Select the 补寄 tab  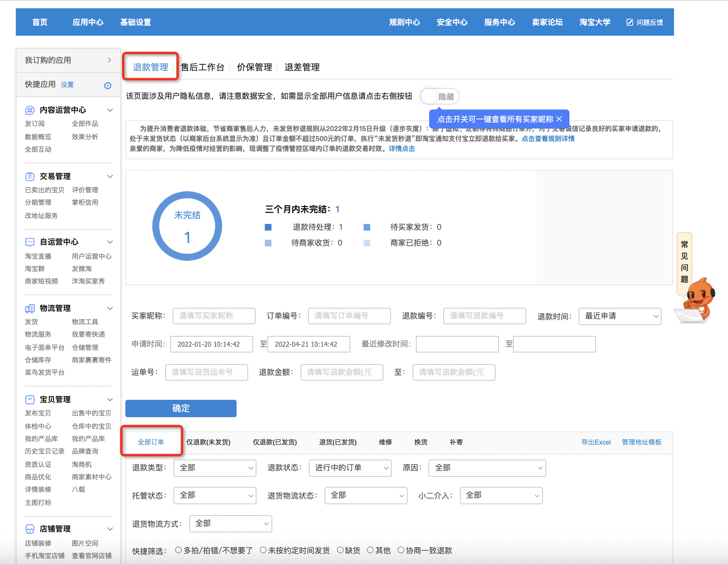click(x=456, y=442)
